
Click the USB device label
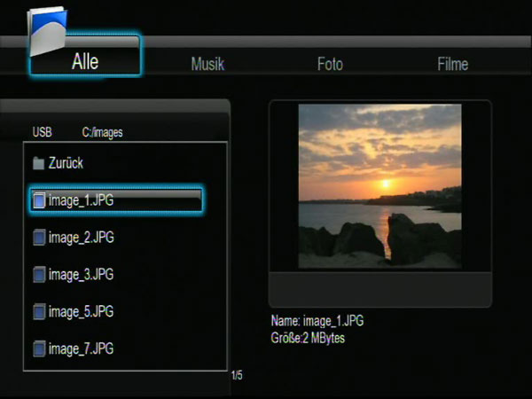42,131
